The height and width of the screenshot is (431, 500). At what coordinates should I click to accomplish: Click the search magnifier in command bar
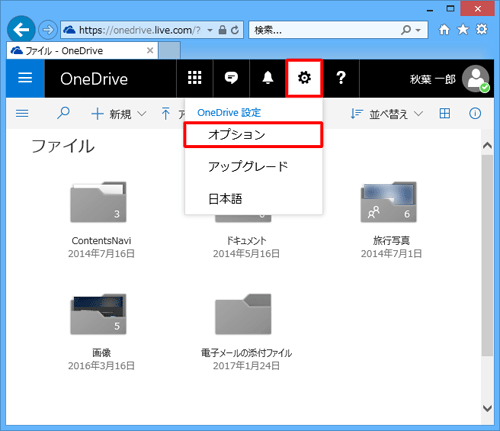click(x=63, y=113)
